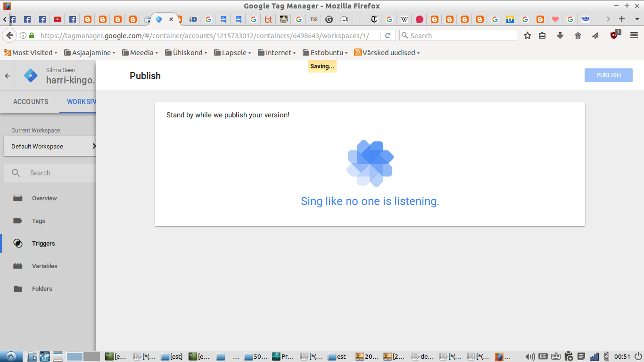Screen dimensions: 644x362
Task: Click the 00:51 taskbar clock
Action: (x=622, y=356)
